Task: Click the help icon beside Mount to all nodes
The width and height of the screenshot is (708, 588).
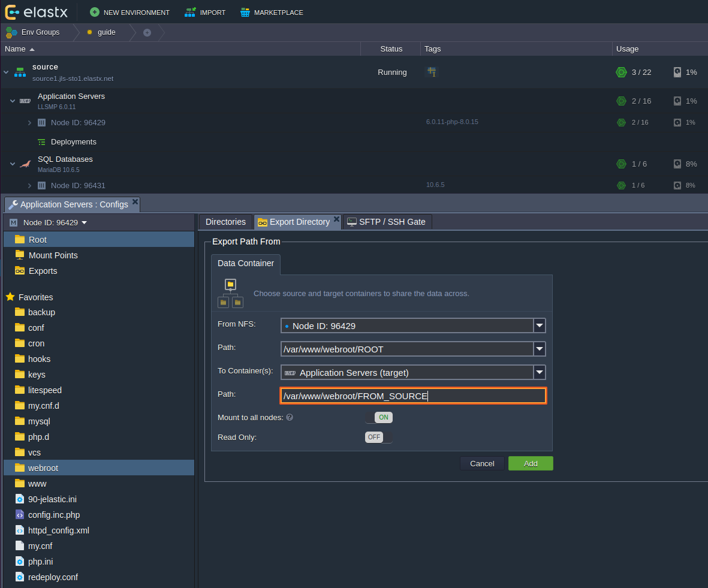Action: point(290,417)
